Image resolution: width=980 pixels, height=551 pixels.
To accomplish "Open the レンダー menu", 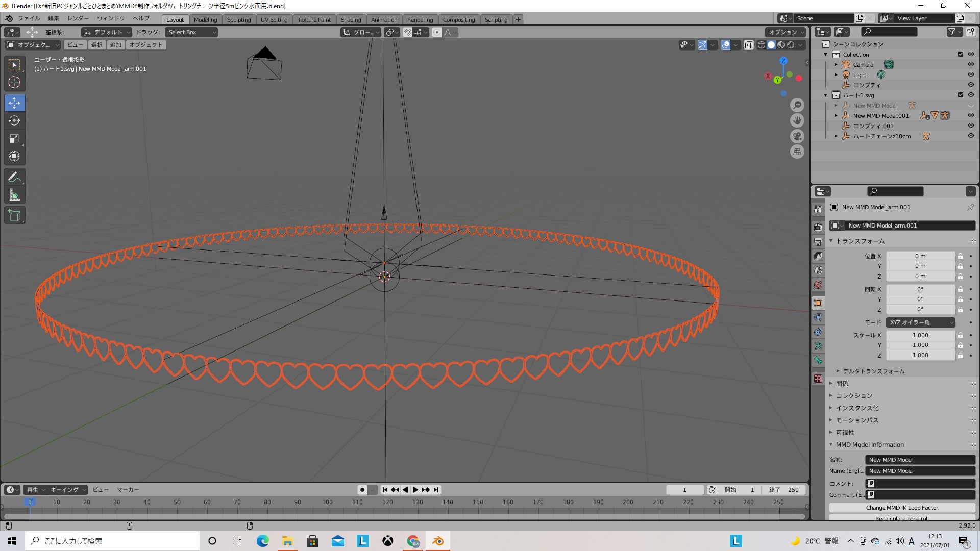I will click(78, 18).
